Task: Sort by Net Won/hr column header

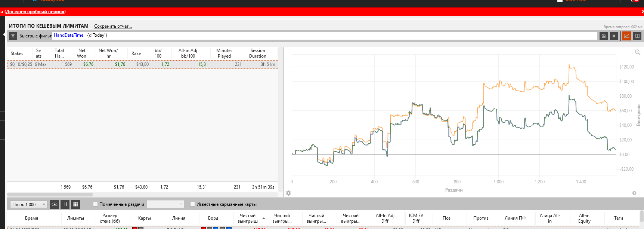Action: pyautogui.click(x=108, y=53)
